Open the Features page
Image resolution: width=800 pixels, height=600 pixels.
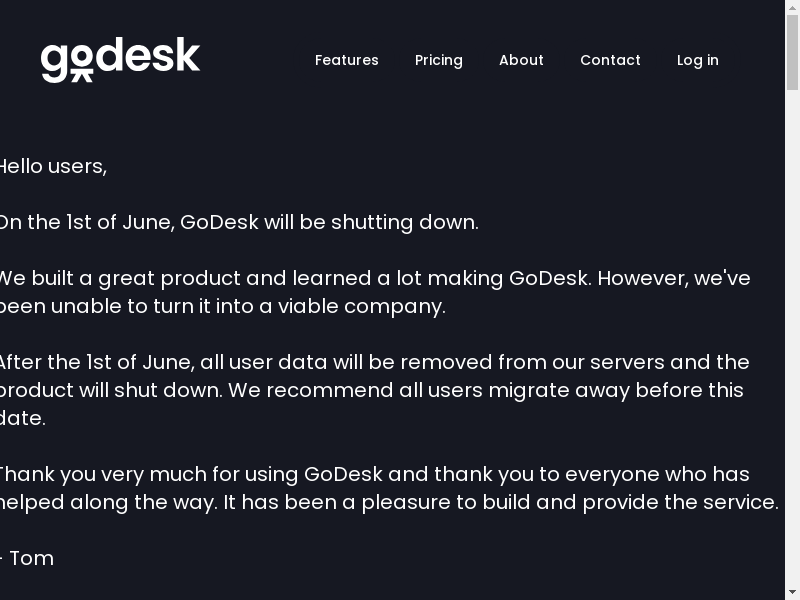(x=346, y=60)
